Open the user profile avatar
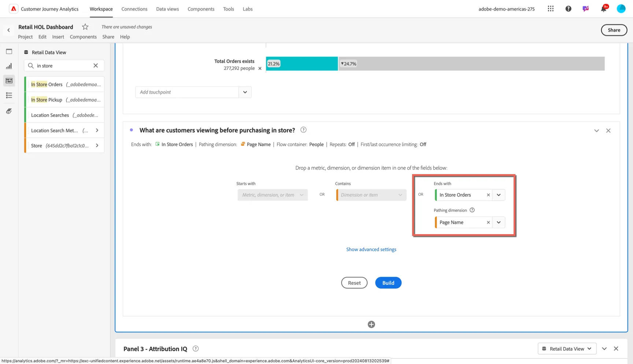This screenshot has height=364, width=633. click(x=621, y=9)
